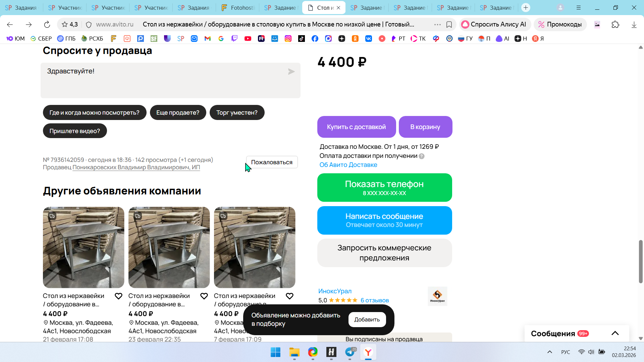Expand the Сообщения chat panel

pyautogui.click(x=615, y=333)
